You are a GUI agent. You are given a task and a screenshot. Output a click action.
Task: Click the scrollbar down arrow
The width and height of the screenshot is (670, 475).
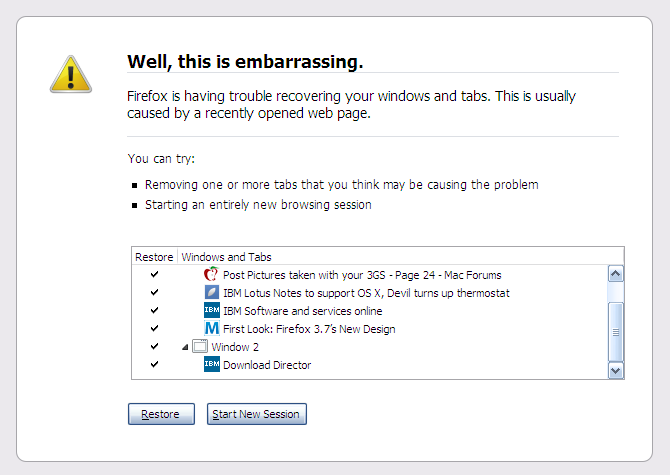[x=616, y=371]
